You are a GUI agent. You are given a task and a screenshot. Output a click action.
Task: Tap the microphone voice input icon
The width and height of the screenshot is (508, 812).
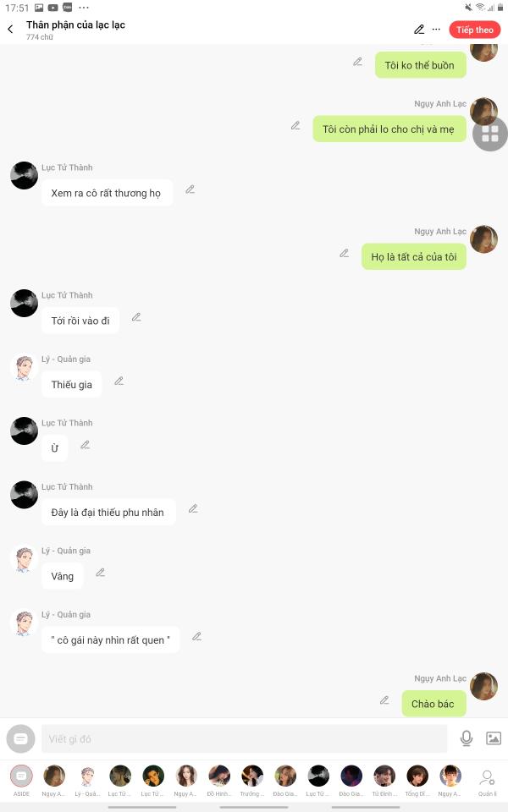point(467,738)
